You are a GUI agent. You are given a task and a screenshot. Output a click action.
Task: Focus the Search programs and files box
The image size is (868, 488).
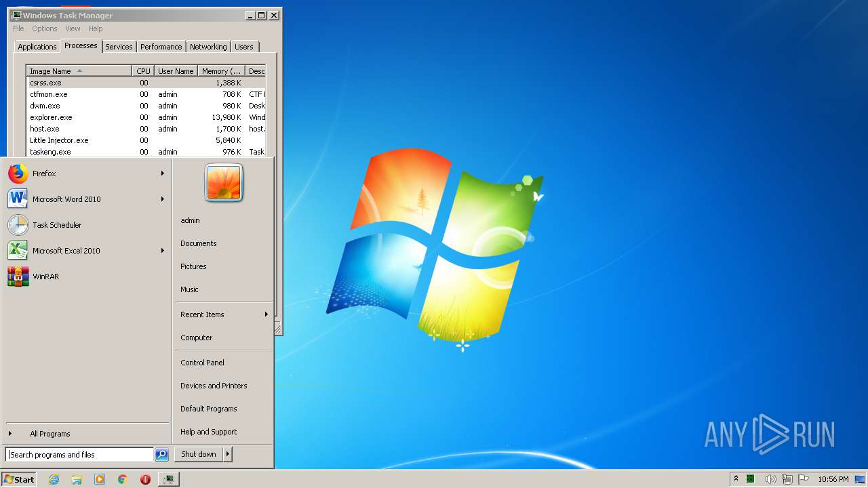pyautogui.click(x=79, y=455)
